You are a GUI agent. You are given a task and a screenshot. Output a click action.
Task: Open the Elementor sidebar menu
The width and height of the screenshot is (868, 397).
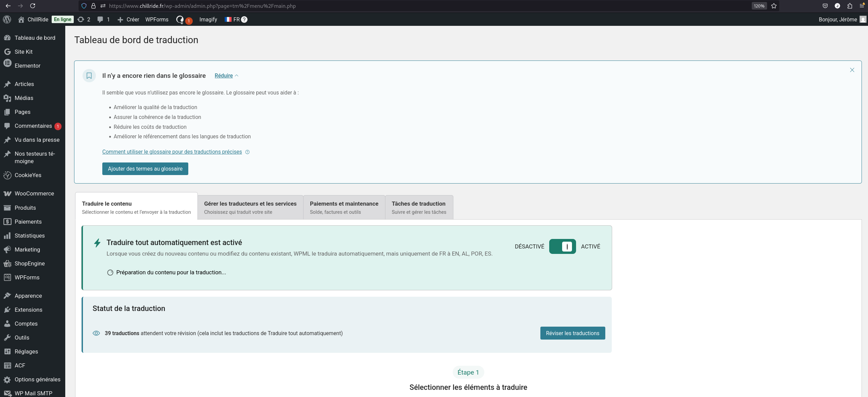[27, 66]
